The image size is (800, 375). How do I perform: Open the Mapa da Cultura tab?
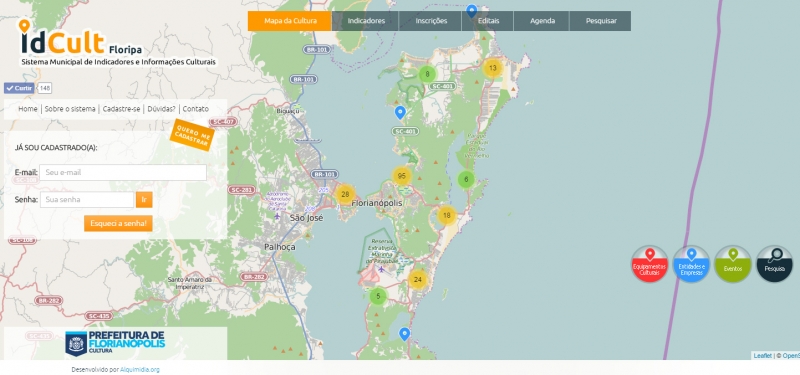290,21
